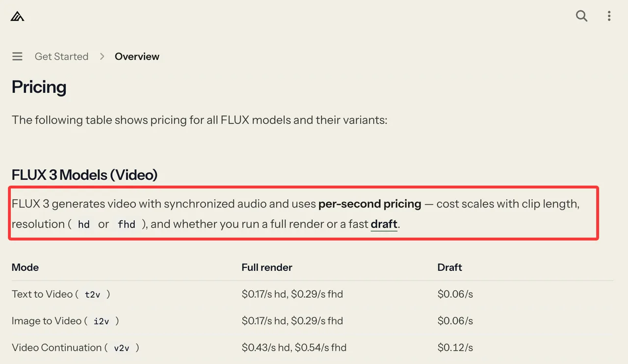Click the fhd inline code chip
The height and width of the screenshot is (364, 628).
[x=126, y=224]
